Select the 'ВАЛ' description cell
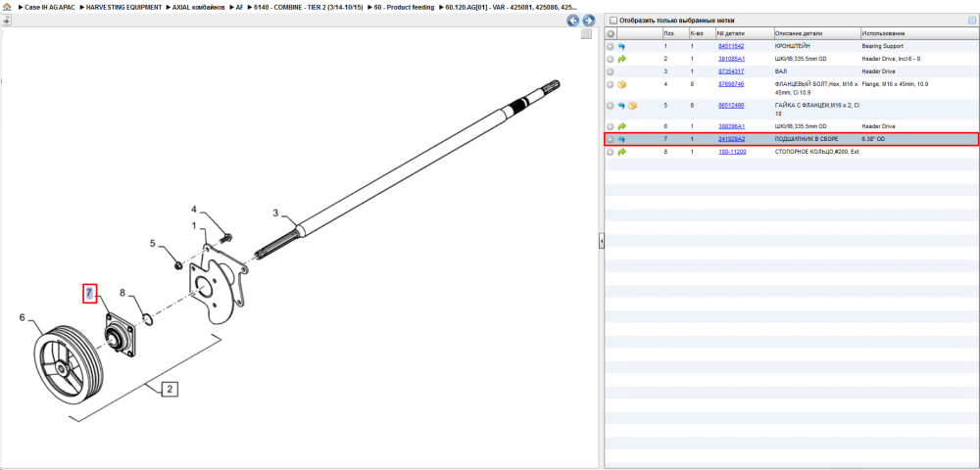 point(780,71)
